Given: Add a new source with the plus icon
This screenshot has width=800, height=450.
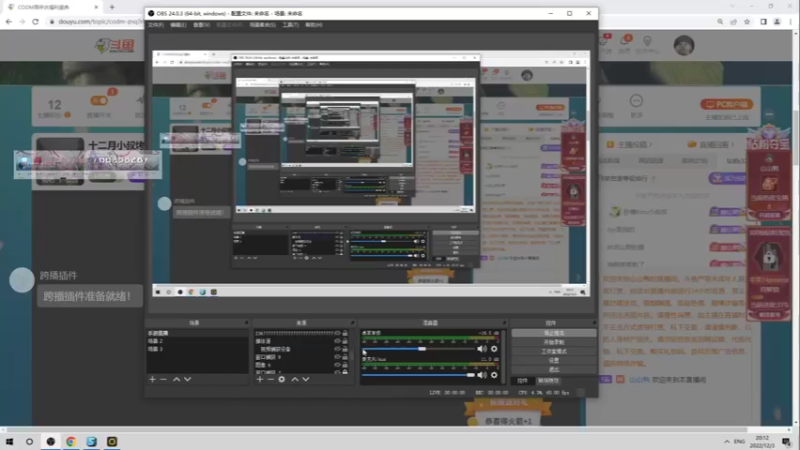Looking at the screenshot, I should (260, 379).
